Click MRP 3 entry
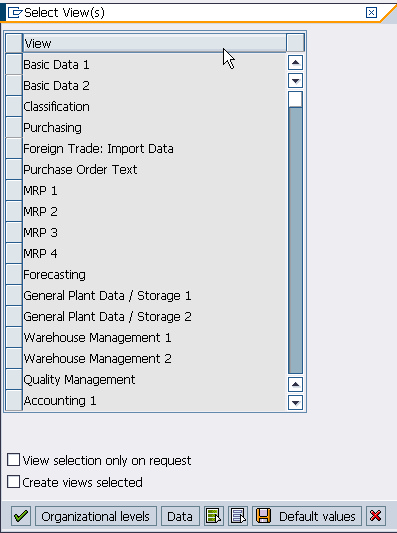Screen dimensions: 397x533 point(40,233)
